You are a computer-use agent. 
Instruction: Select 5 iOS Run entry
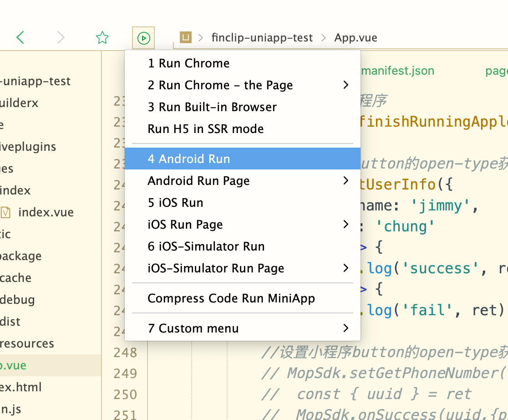point(175,203)
